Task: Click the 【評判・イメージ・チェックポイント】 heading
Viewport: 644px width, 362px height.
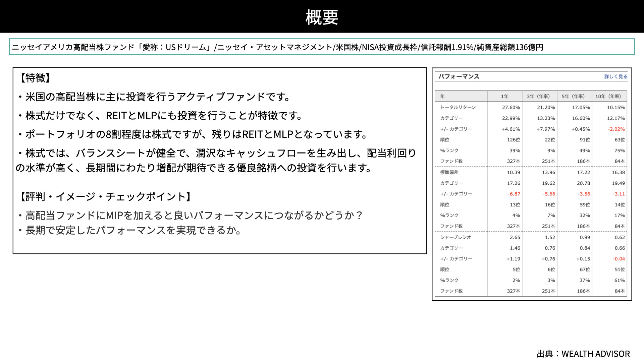Action: tap(106, 196)
